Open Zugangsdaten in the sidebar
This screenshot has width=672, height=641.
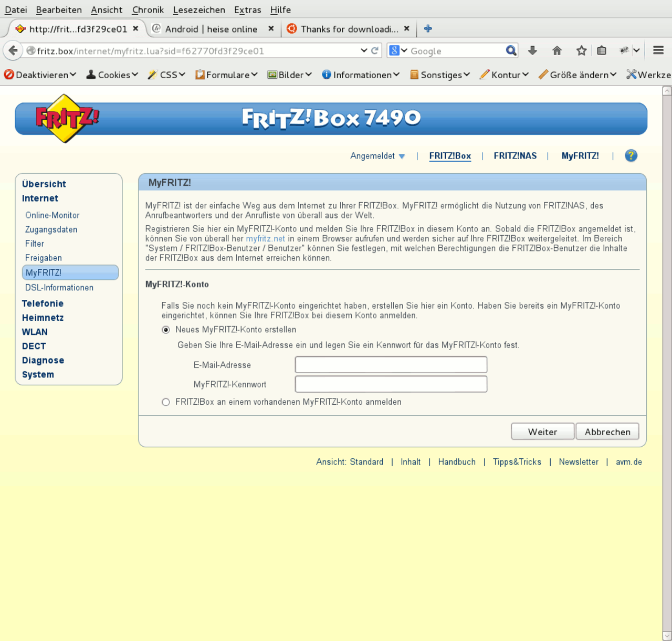(x=51, y=229)
